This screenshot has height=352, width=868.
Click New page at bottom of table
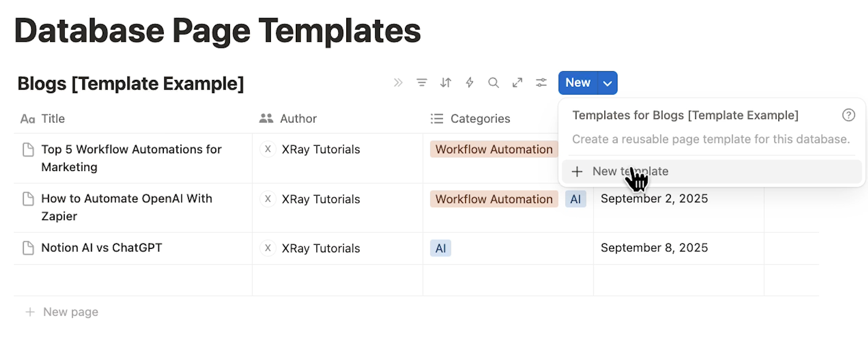(x=71, y=312)
